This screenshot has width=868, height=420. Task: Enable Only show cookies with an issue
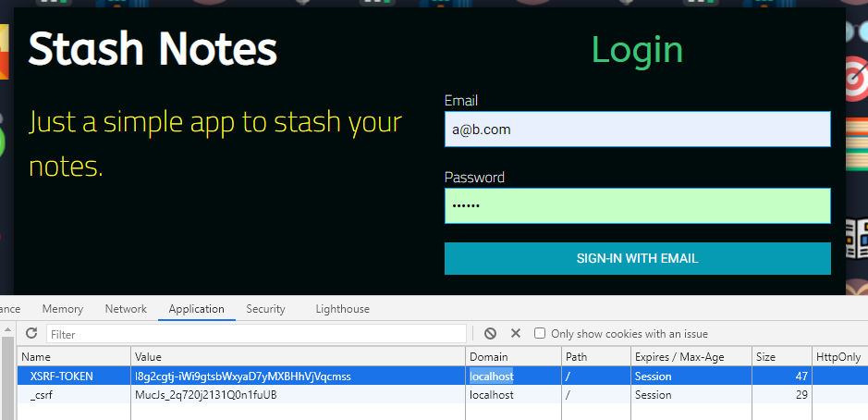(x=540, y=333)
